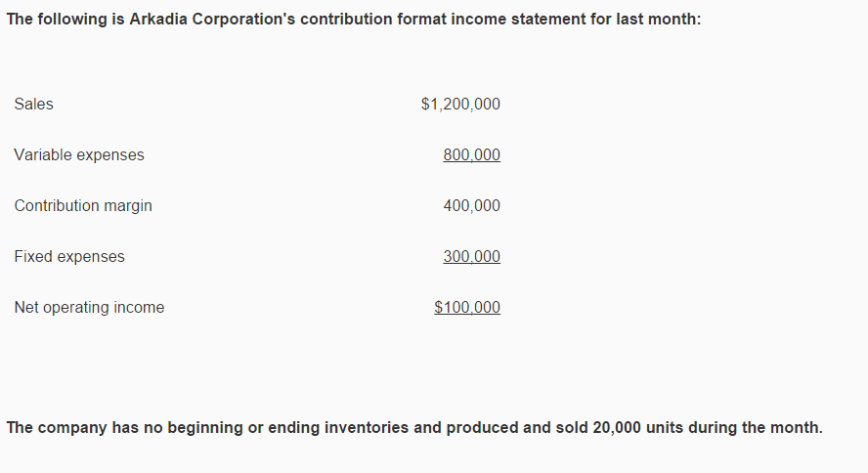Click the Net operating income label
The width and height of the screenshot is (868, 473).
89,308
